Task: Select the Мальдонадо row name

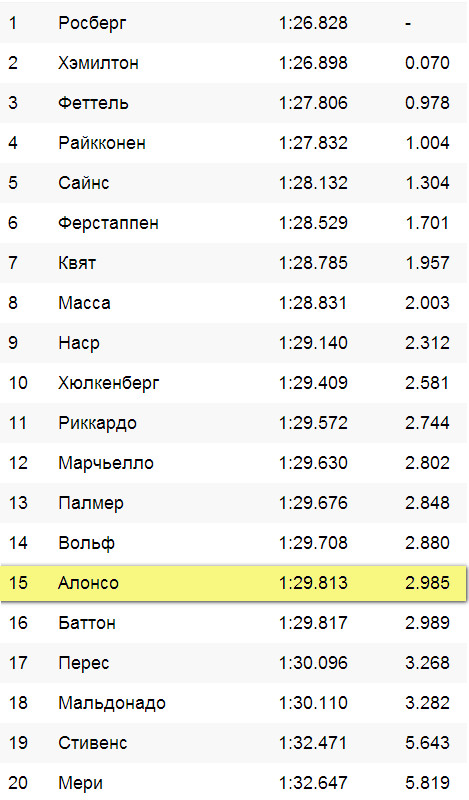Action: tap(112, 703)
